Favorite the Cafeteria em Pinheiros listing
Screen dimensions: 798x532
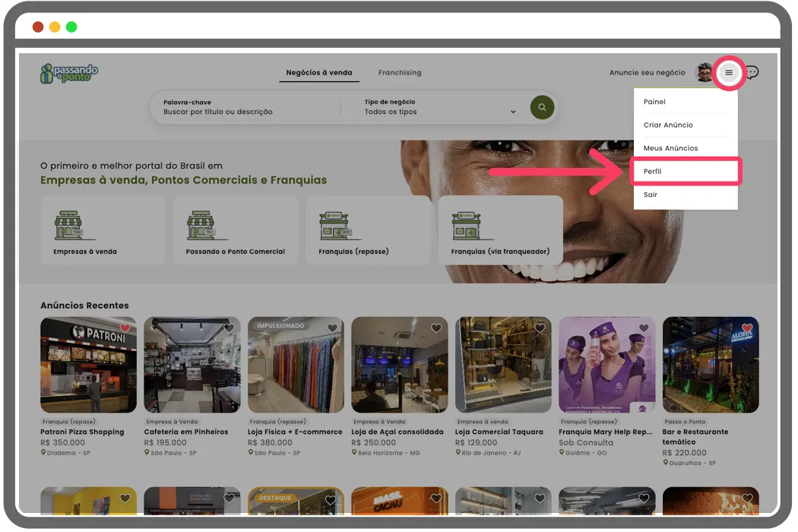click(229, 328)
